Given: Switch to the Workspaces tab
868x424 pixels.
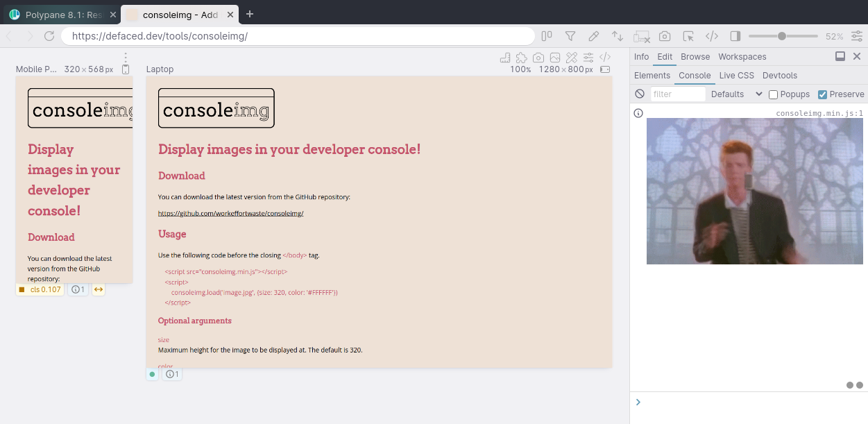Looking at the screenshot, I should (x=742, y=57).
